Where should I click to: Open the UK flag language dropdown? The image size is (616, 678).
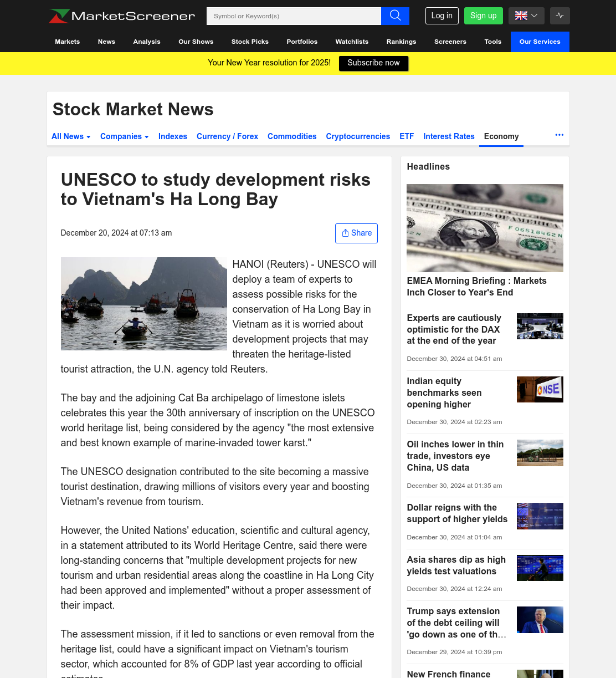point(526,16)
